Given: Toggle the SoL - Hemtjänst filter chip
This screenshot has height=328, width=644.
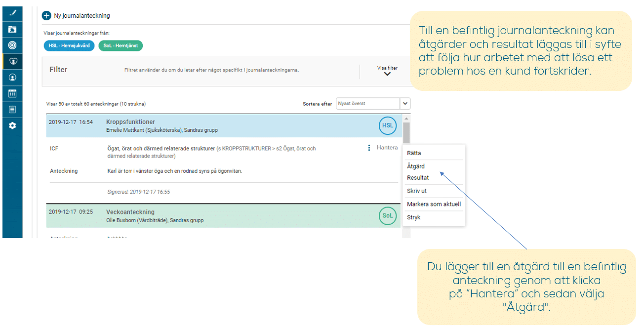Looking at the screenshot, I should (x=121, y=45).
